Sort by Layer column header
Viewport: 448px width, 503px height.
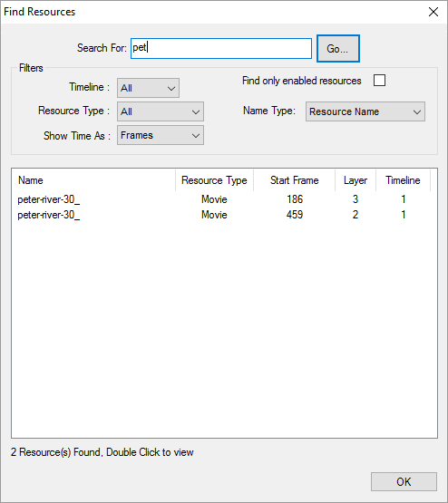coord(355,180)
